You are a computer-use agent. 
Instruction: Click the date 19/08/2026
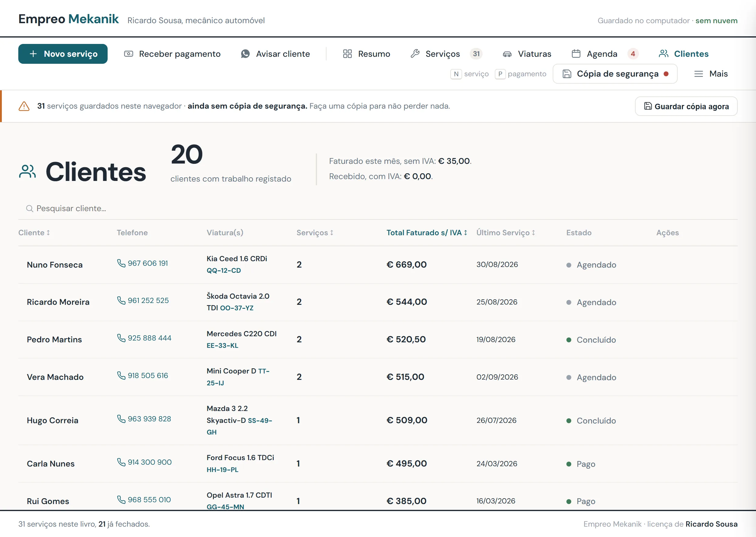[496, 340]
